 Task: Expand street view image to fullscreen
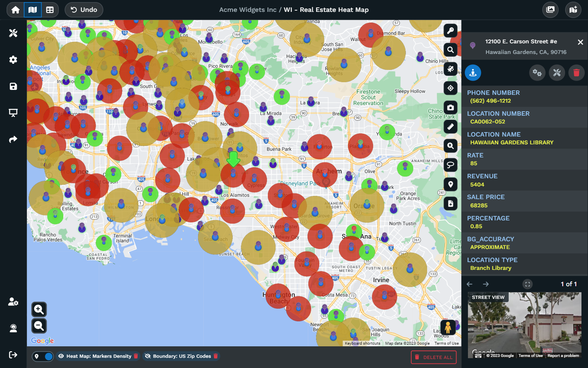[528, 284]
